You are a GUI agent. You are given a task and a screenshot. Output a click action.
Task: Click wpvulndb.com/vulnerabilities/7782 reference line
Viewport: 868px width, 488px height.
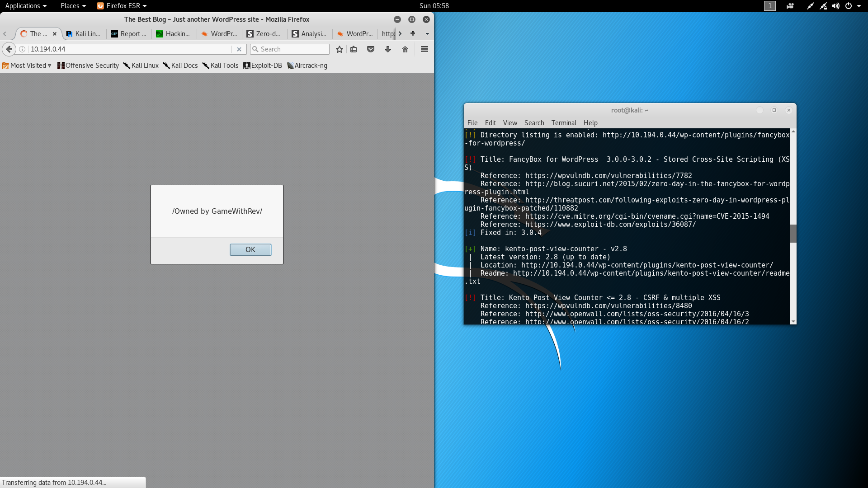tap(586, 176)
